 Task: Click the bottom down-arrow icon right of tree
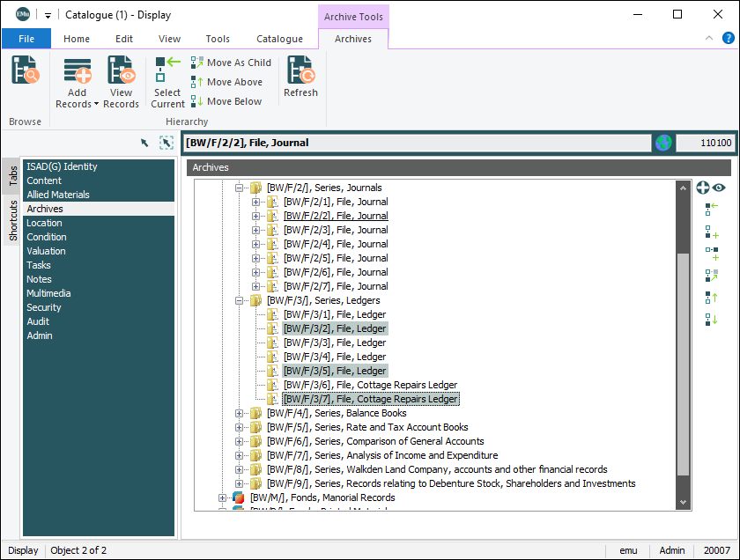tap(711, 320)
